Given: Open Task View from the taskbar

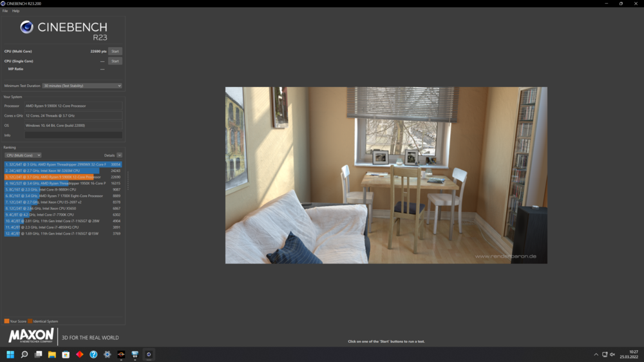Looking at the screenshot, I should point(38,354).
